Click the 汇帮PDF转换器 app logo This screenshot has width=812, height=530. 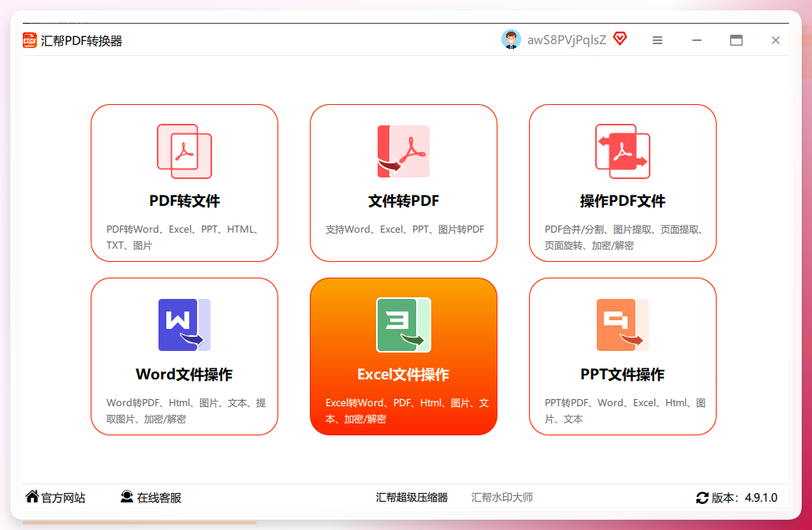pyautogui.click(x=29, y=40)
